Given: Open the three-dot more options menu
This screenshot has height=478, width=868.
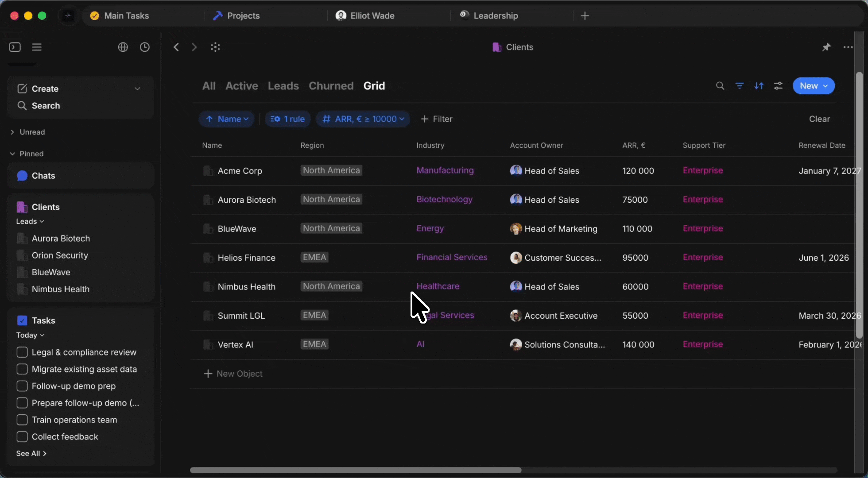Looking at the screenshot, I should click(x=848, y=47).
